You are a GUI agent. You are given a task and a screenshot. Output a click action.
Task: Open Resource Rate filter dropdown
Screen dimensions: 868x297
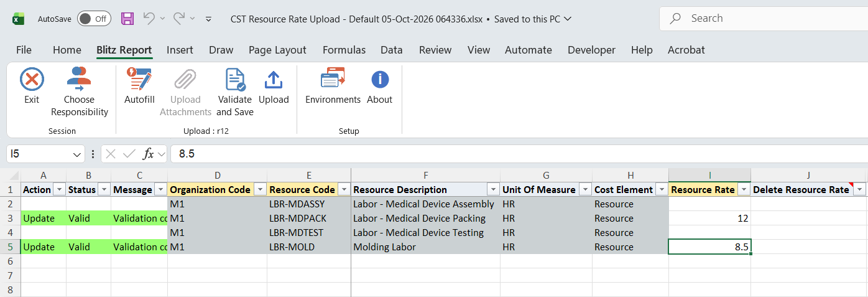click(x=744, y=189)
